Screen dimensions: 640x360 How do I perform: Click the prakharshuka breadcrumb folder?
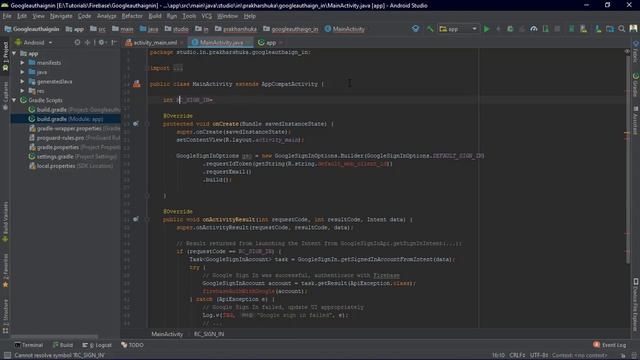(236, 29)
